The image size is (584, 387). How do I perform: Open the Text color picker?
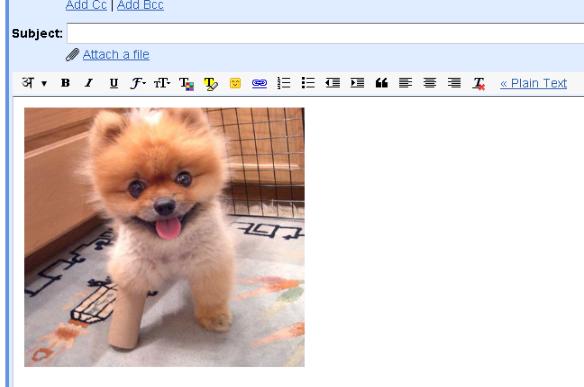coord(187,83)
